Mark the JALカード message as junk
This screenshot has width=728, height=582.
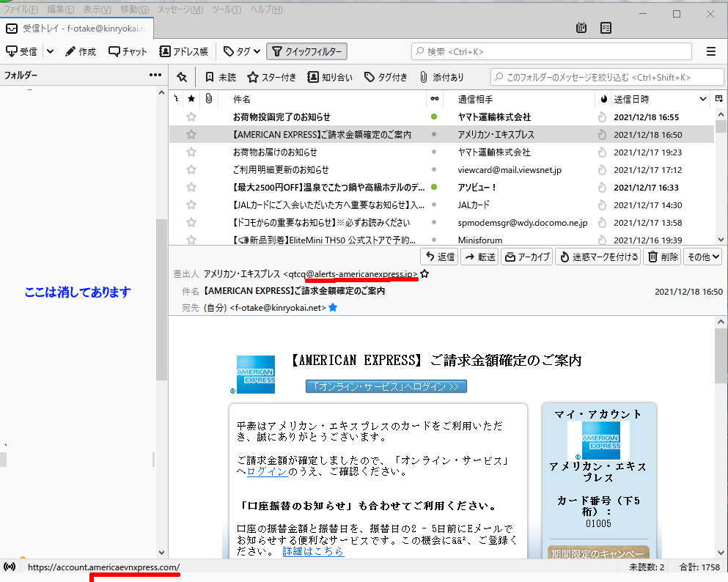pyautogui.click(x=602, y=205)
